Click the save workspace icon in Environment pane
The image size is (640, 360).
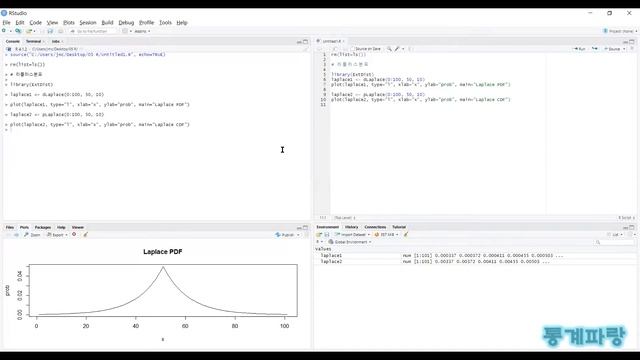point(327,235)
